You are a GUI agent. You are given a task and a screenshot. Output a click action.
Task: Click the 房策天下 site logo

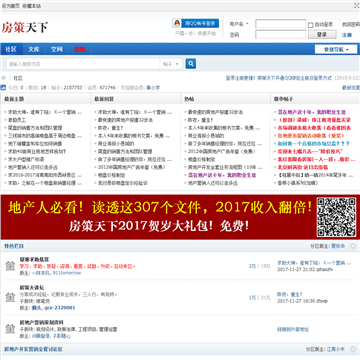click(x=25, y=27)
